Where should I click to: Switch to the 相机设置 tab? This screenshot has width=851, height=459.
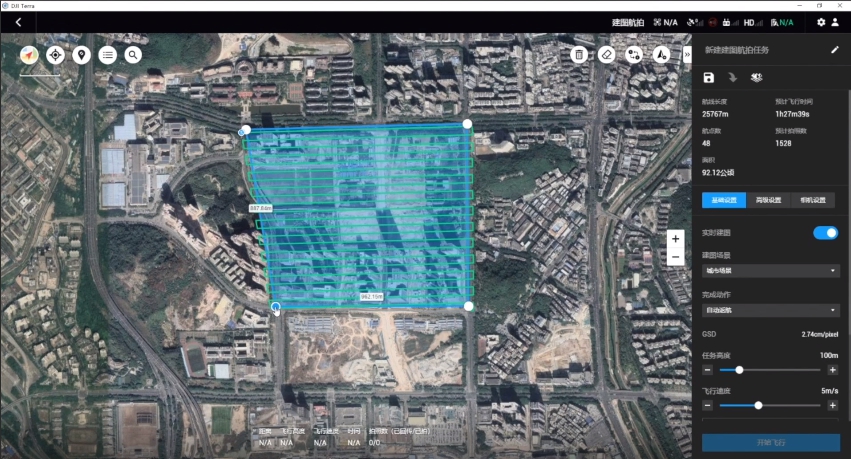814,200
